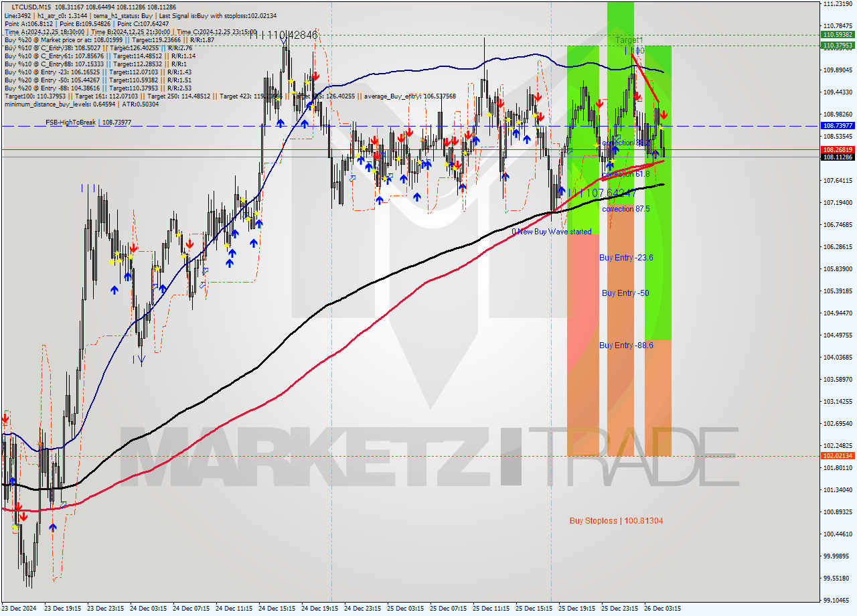Click the 'Target100: 110.37953' targets line
Screen dimensions: 857x616
230,96
